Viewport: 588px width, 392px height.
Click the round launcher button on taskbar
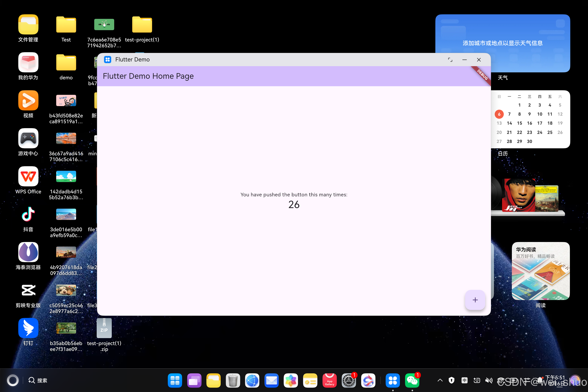point(13,380)
